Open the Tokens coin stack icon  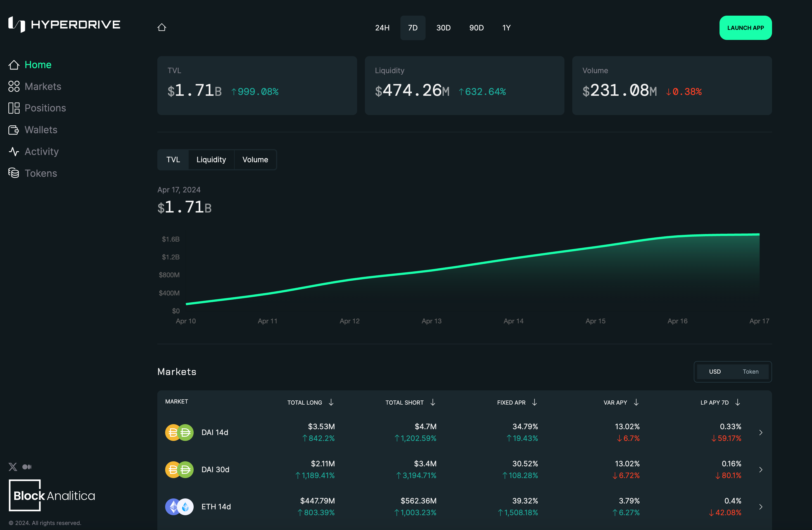coord(14,173)
